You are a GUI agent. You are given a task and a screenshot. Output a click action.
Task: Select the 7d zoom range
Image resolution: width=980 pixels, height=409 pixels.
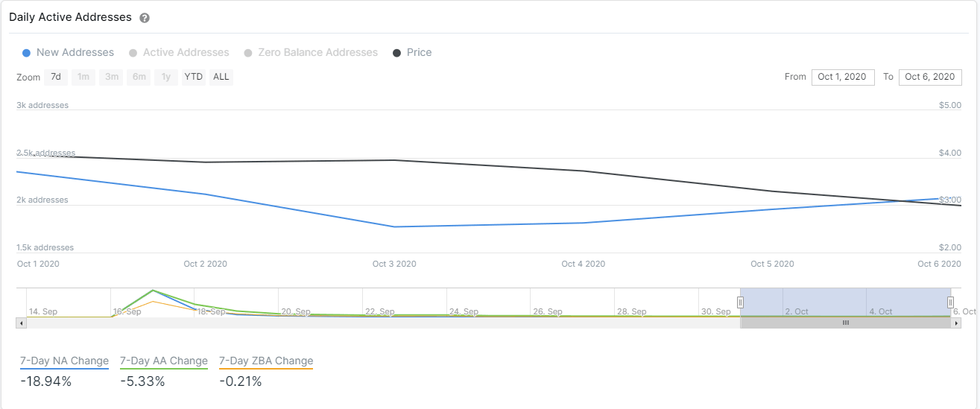point(56,77)
